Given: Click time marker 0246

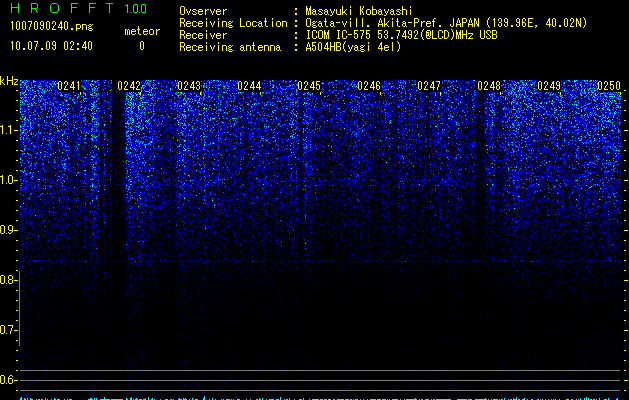Looking at the screenshot, I should tap(369, 86).
